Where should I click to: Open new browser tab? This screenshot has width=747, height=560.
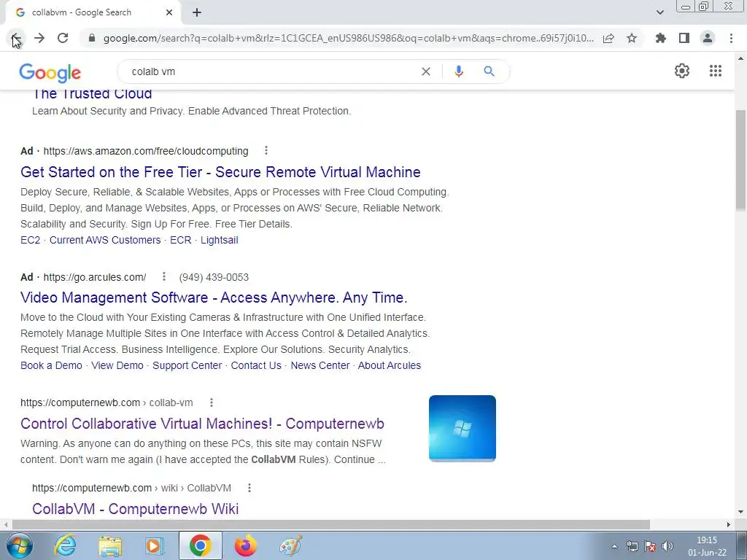point(197,12)
